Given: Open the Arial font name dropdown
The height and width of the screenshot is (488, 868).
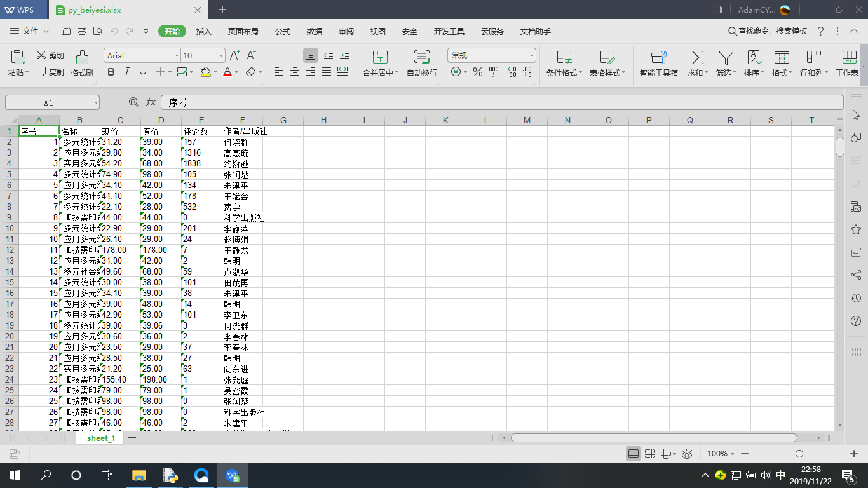Looking at the screenshot, I should (x=175, y=56).
